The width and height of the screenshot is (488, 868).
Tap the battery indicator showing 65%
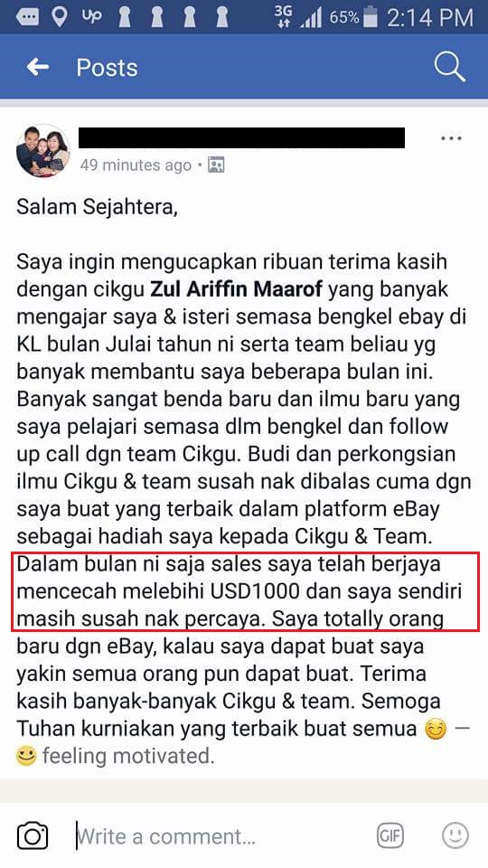[x=353, y=17]
